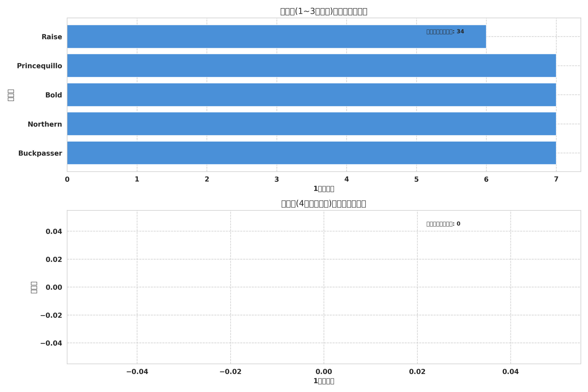Click the Bold y-axis label

pos(54,95)
